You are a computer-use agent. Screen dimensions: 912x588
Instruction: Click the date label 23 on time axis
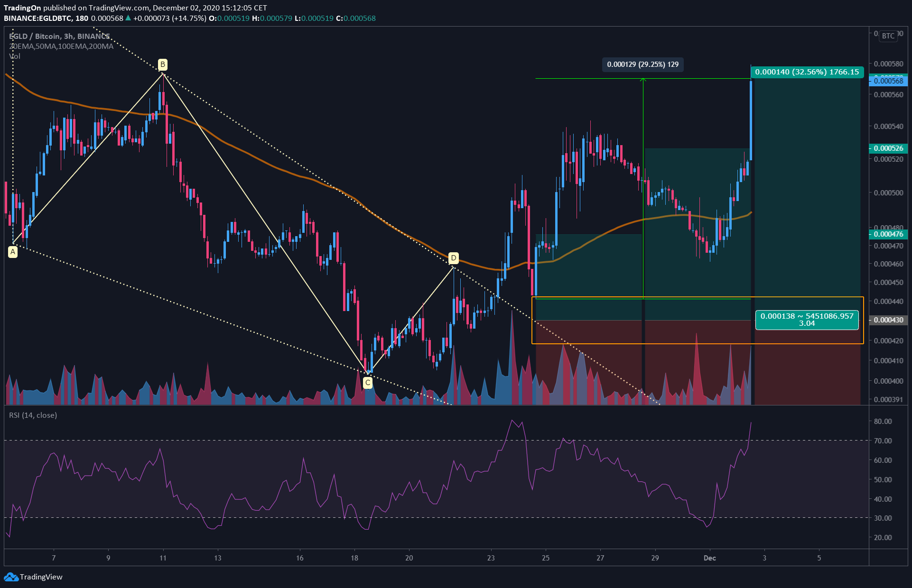[x=491, y=558]
